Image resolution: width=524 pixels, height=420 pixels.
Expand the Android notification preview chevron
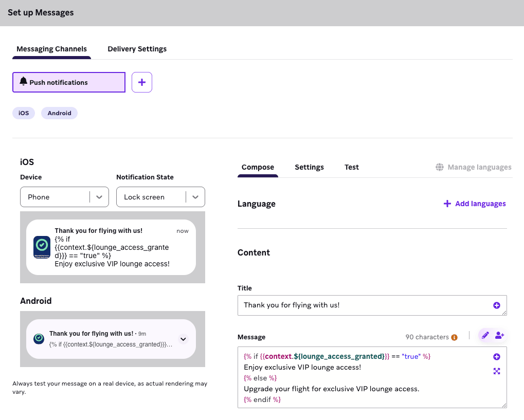pyautogui.click(x=184, y=339)
